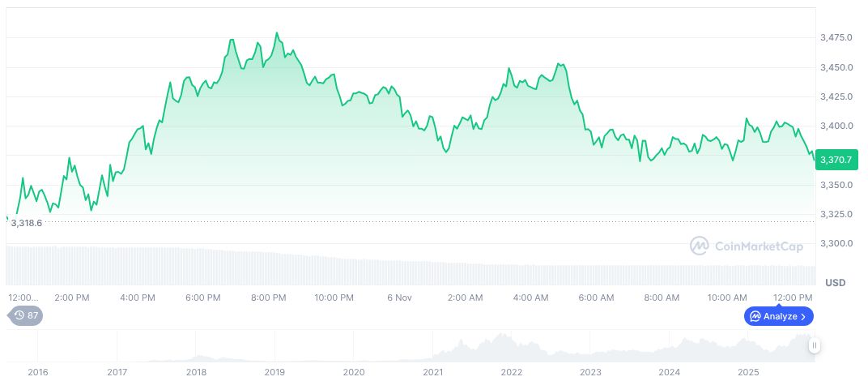Select 2016 on the range timeline
The image size is (868, 381).
point(38,372)
